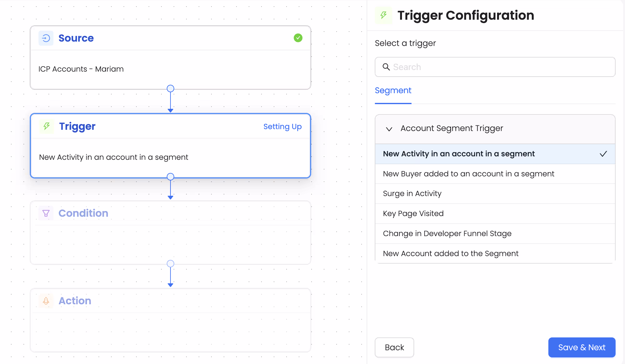Viewport: 625px width, 364px height.
Task: Click the Back button
Action: click(x=394, y=347)
